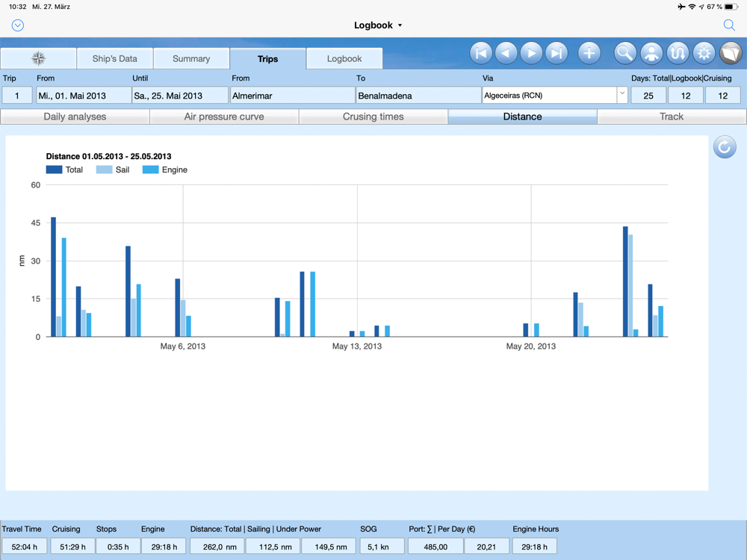
Task: Add a new trip with plus button
Action: [589, 53]
